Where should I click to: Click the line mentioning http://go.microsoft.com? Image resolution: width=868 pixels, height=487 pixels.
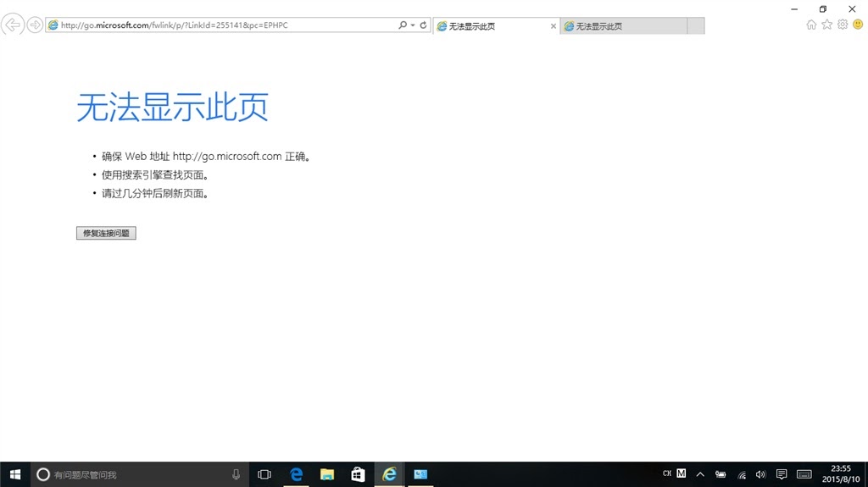(x=207, y=157)
